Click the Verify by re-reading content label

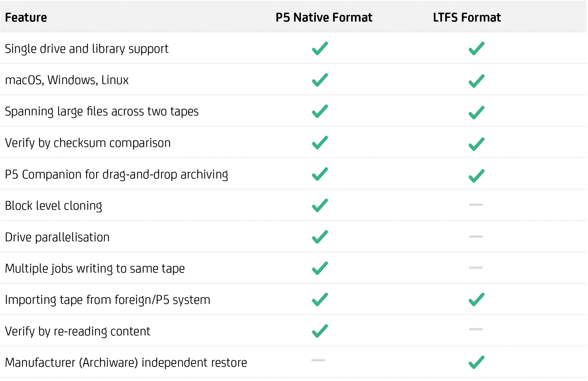[78, 331]
